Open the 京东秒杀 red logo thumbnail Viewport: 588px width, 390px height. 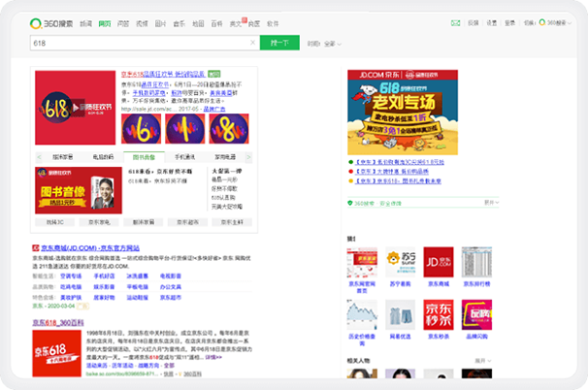click(439, 314)
